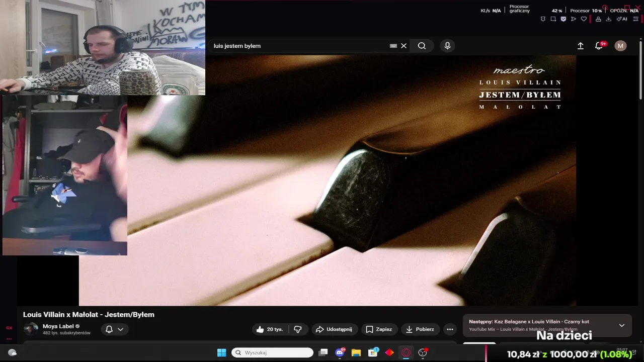Open the Moya Label channel name
This screenshot has width=644, height=362.
[x=58, y=326]
